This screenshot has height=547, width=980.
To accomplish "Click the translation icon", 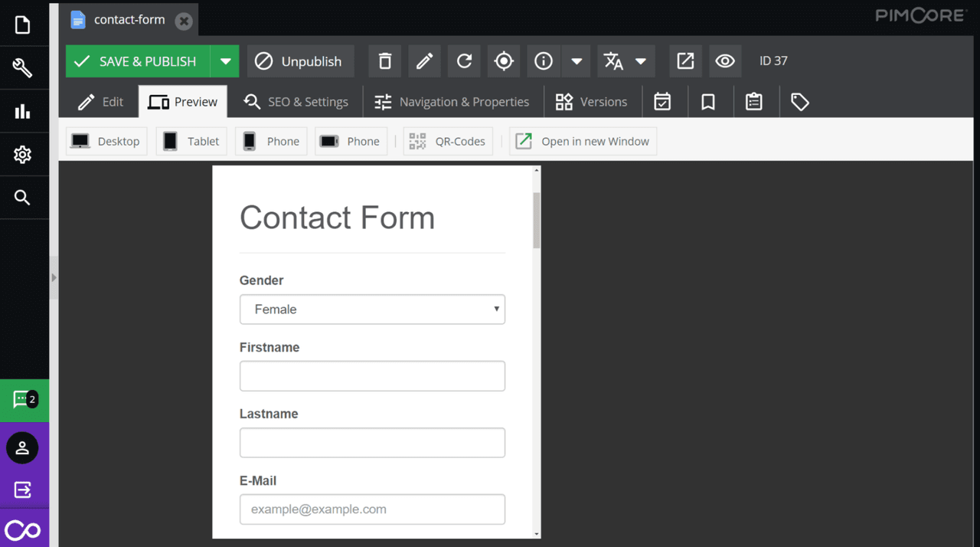I will [x=613, y=61].
